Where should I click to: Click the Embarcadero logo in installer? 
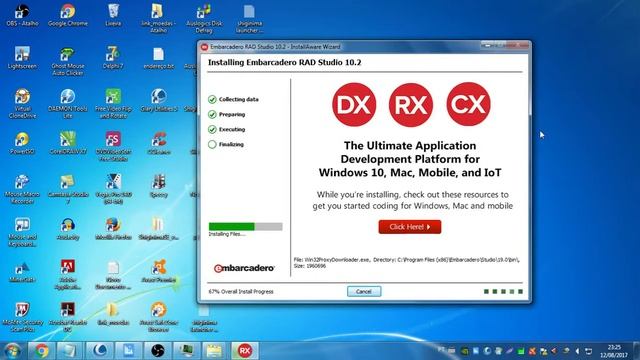pos(244,268)
